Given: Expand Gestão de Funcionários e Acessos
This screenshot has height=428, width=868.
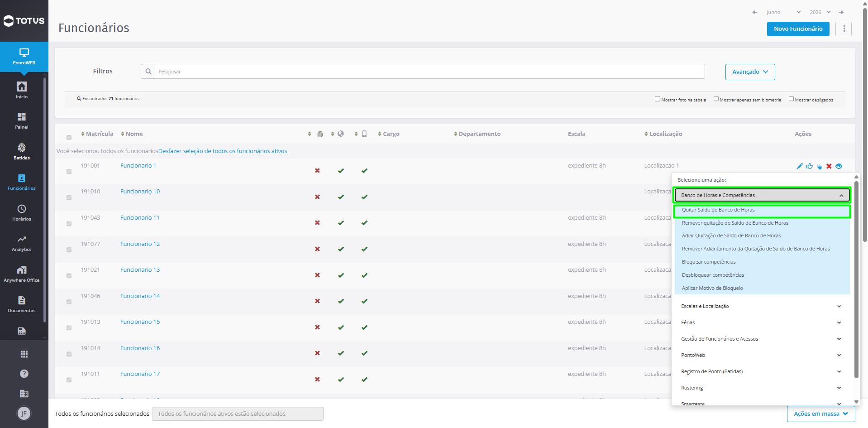Looking at the screenshot, I should (x=762, y=339).
